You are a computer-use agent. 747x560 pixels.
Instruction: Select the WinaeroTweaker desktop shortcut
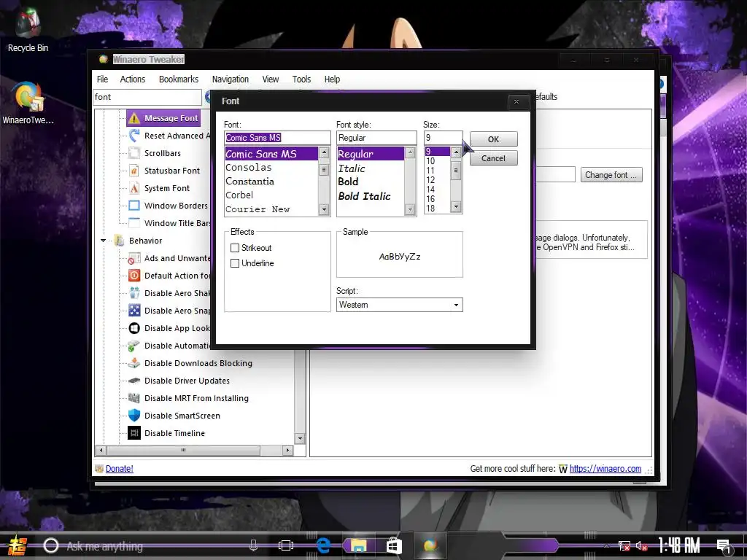(28, 102)
